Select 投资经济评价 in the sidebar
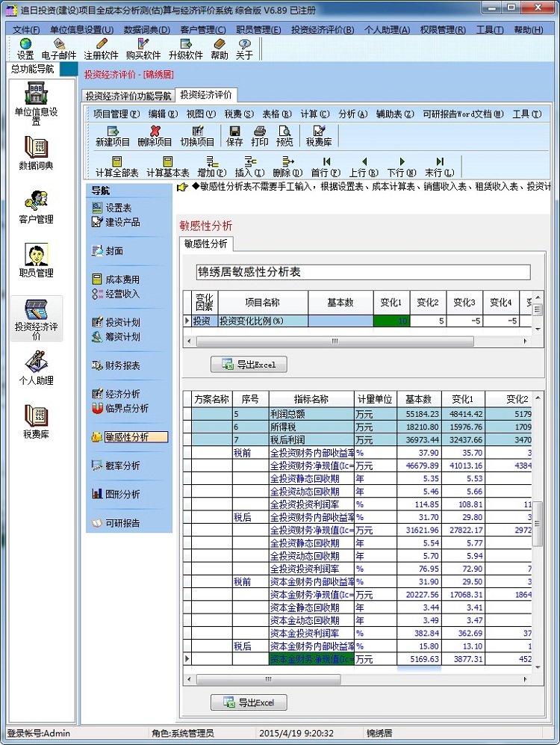The width and height of the screenshot is (560, 745). tap(36, 319)
